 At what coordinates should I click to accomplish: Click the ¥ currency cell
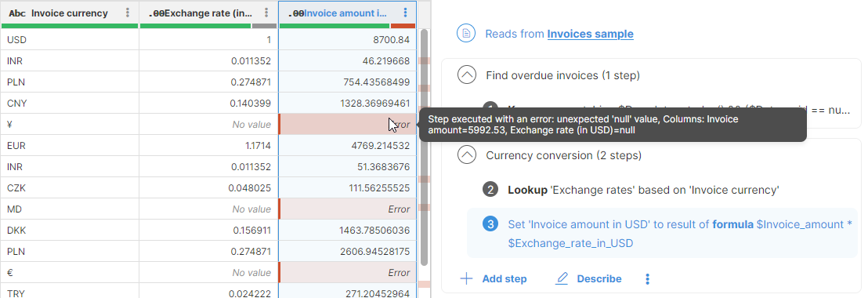[x=70, y=125]
